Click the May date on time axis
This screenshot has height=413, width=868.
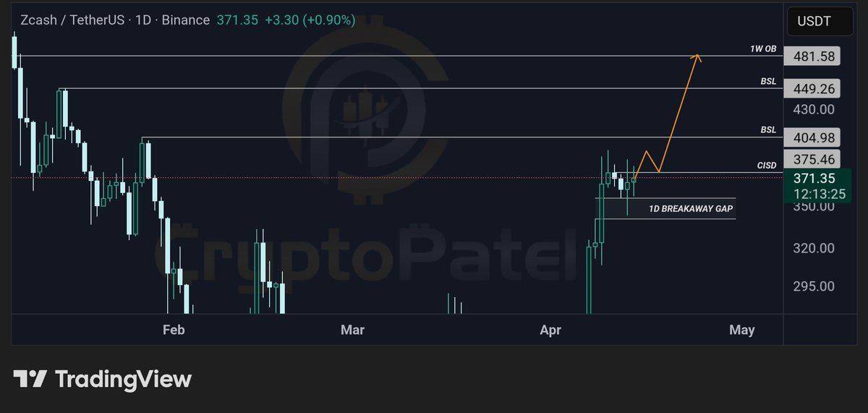point(742,330)
